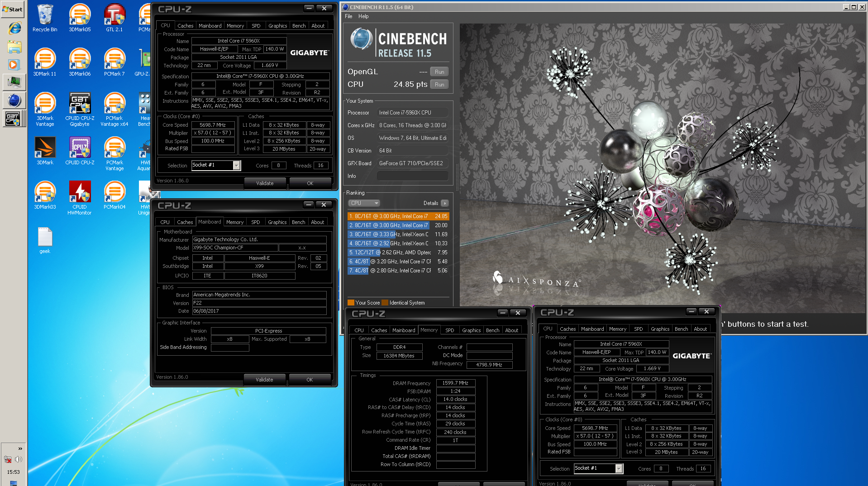Click the DRAM Frequency value 1599.7 MHz
868x486 pixels.
[x=455, y=383]
